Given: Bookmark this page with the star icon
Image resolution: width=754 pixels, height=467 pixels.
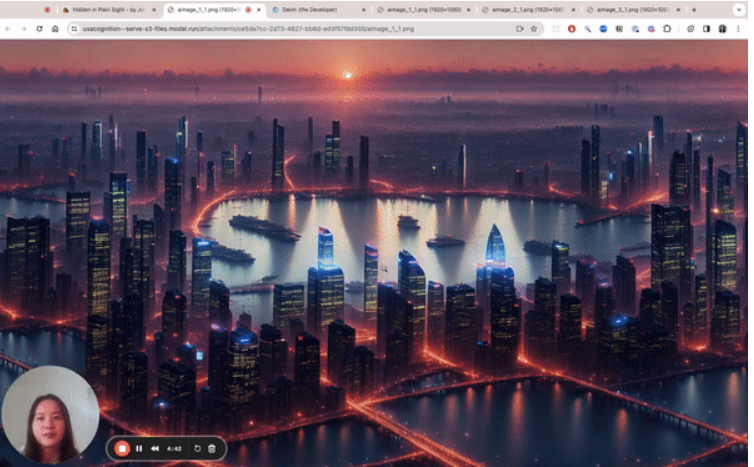Looking at the screenshot, I should (x=534, y=29).
